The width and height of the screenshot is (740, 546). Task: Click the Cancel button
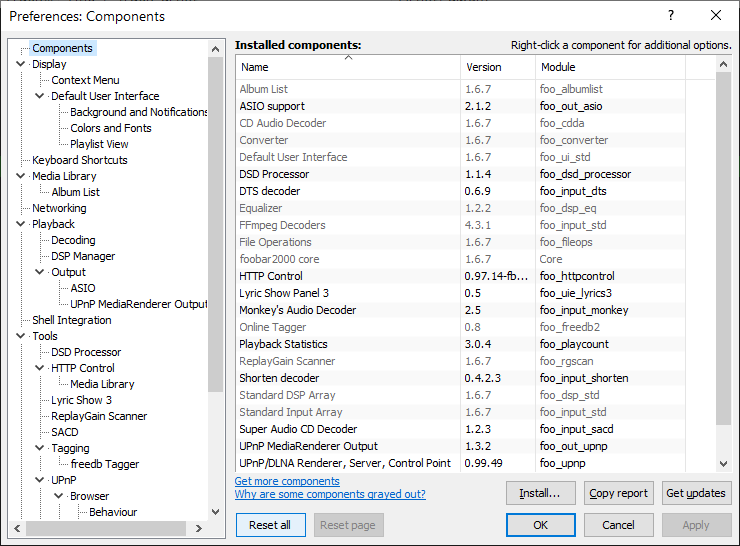(619, 525)
